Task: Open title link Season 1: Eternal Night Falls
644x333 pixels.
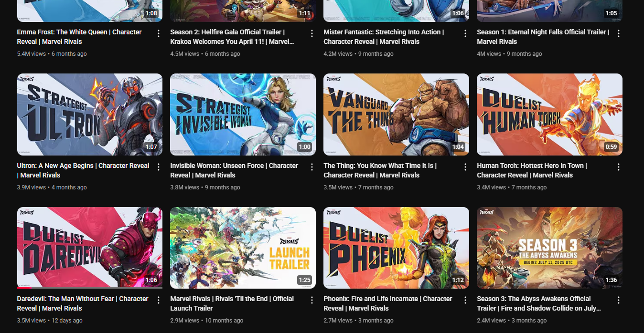Action: pyautogui.click(x=543, y=37)
